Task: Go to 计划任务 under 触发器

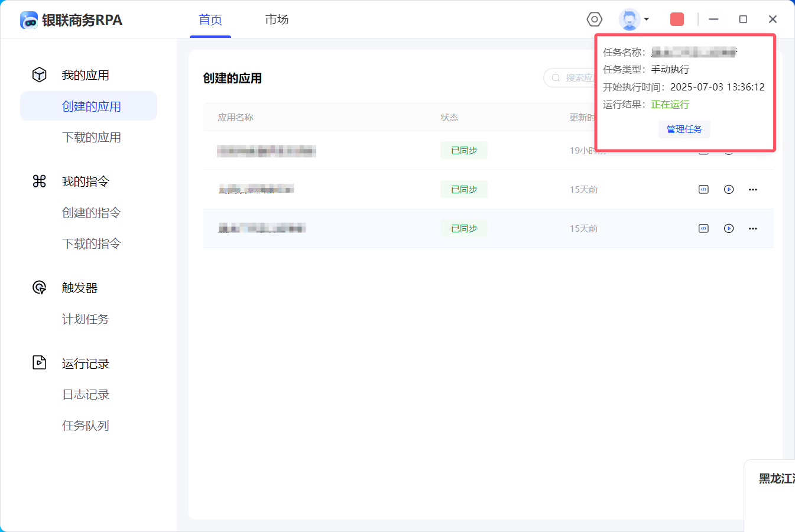Action: point(86,319)
